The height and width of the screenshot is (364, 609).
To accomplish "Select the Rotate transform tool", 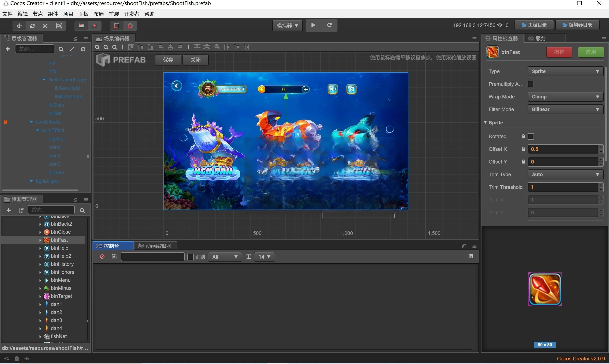I will [32, 26].
